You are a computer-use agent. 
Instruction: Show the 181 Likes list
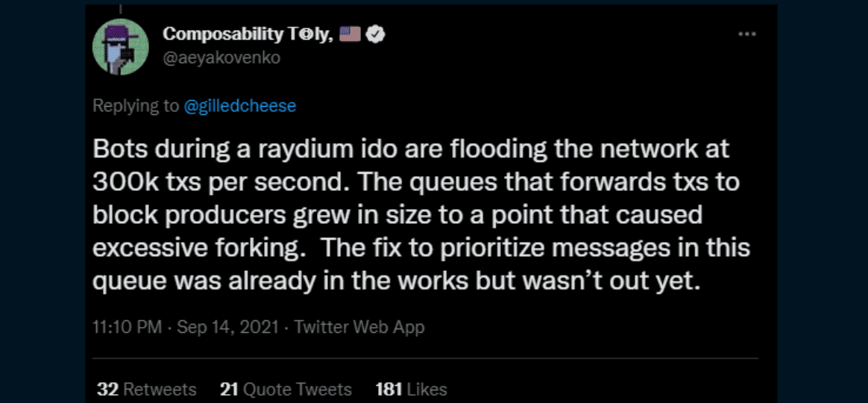tap(411, 389)
